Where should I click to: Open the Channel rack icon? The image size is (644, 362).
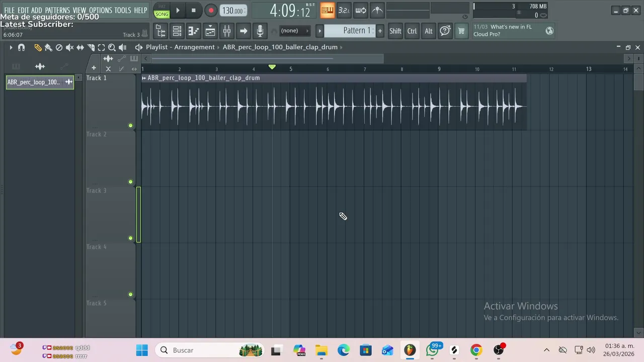[177, 31]
